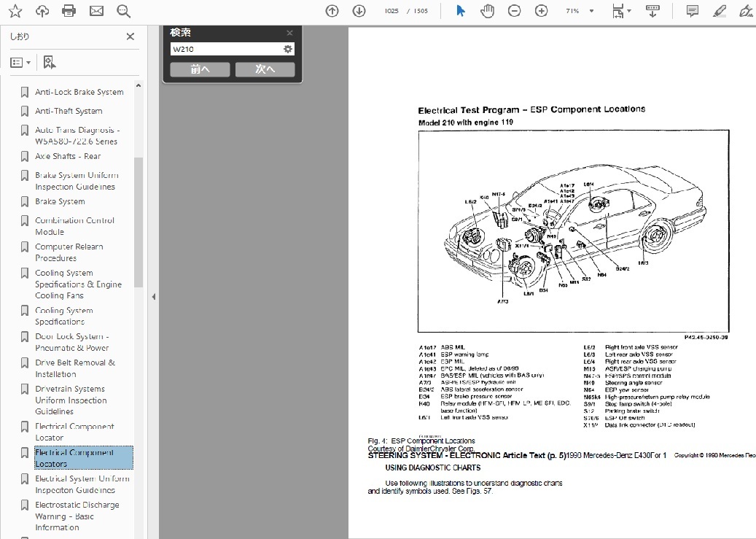Collapse the left navigation pane arrow
Screen dimensions: 756x539
coord(153,297)
